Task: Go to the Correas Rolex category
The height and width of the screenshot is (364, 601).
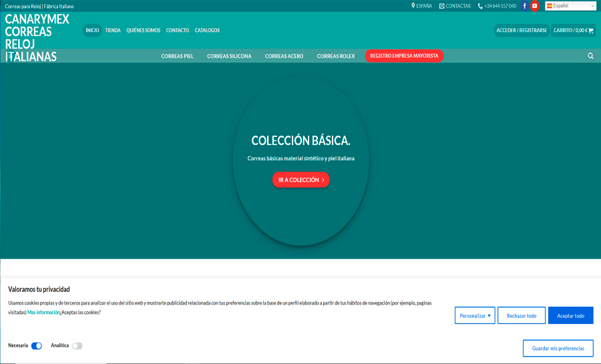Action: [x=336, y=56]
